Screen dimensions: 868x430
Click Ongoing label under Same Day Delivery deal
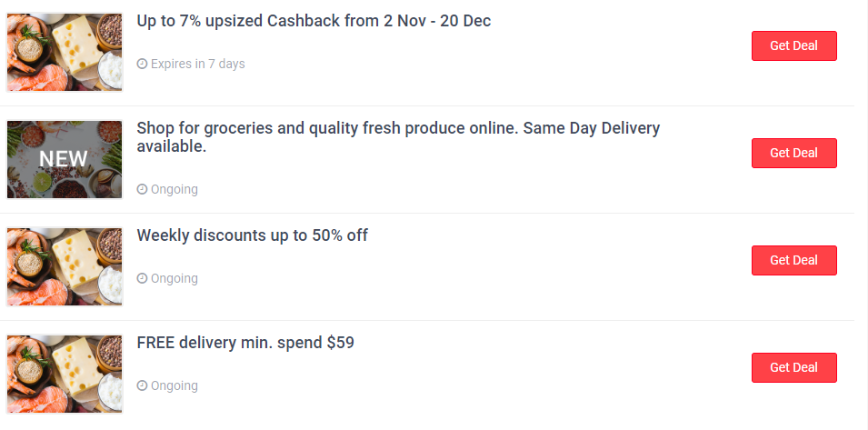(174, 189)
